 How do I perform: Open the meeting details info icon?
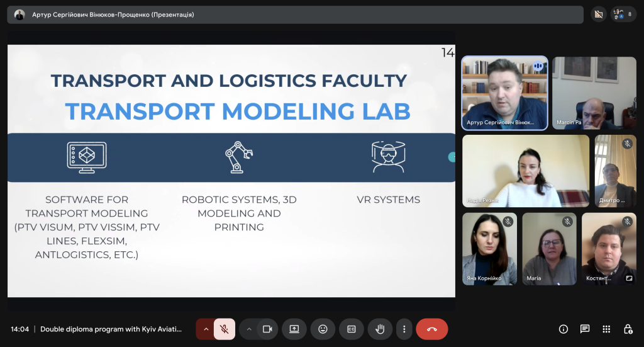[563, 329]
